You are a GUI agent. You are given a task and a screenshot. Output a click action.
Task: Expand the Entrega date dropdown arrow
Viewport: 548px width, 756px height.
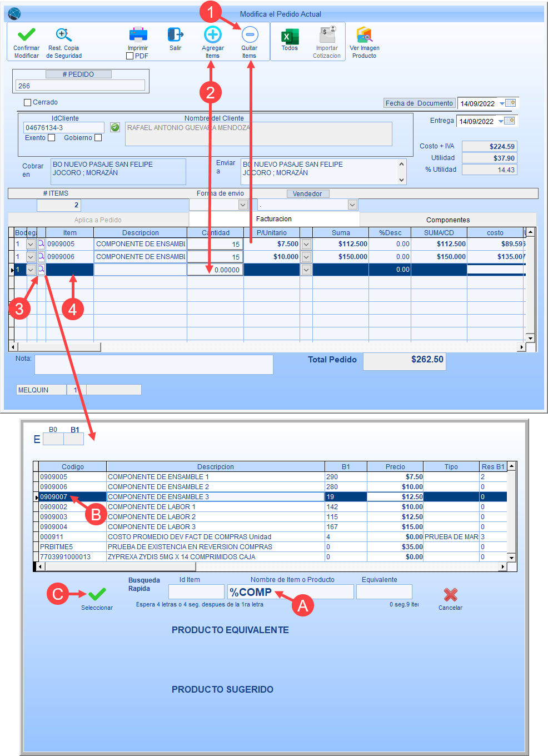point(501,121)
